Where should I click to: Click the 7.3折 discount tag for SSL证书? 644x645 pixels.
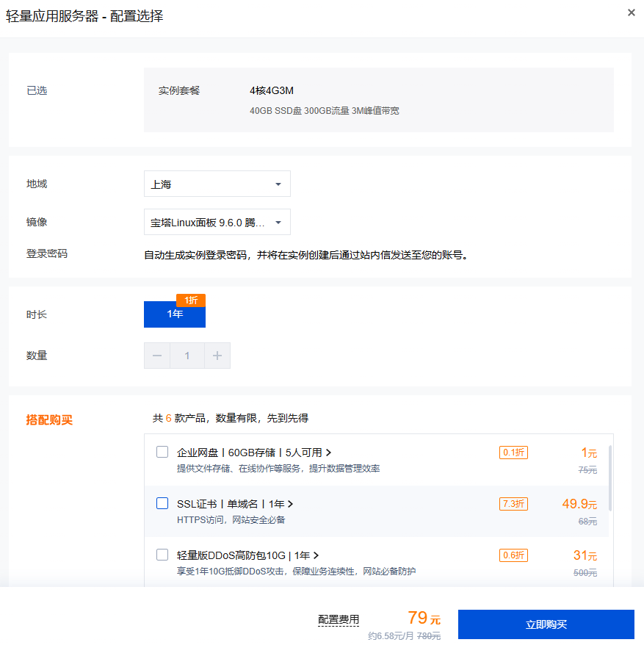click(x=513, y=504)
